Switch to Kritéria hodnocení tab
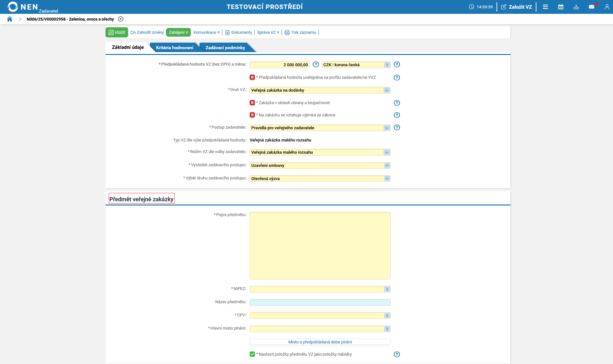This screenshot has width=613, height=364. pos(174,48)
